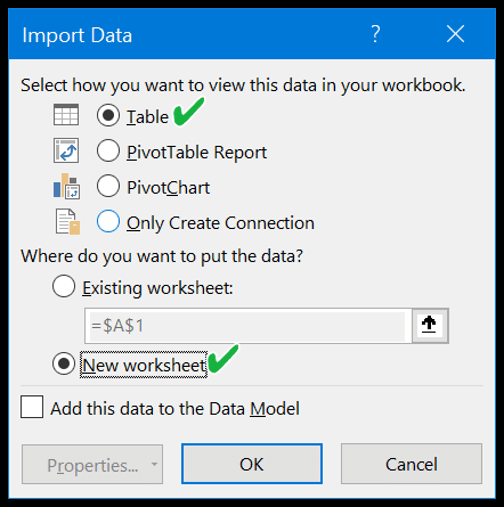Click the Properties... button
This screenshot has height=507, width=504.
[x=92, y=464]
